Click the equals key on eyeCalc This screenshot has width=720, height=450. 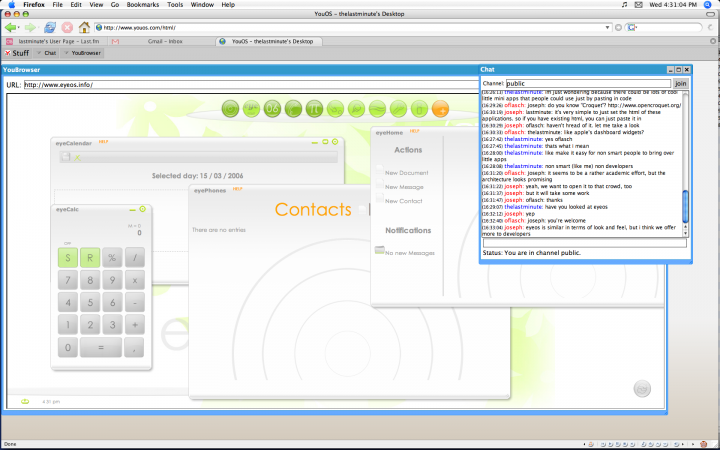tap(101, 348)
